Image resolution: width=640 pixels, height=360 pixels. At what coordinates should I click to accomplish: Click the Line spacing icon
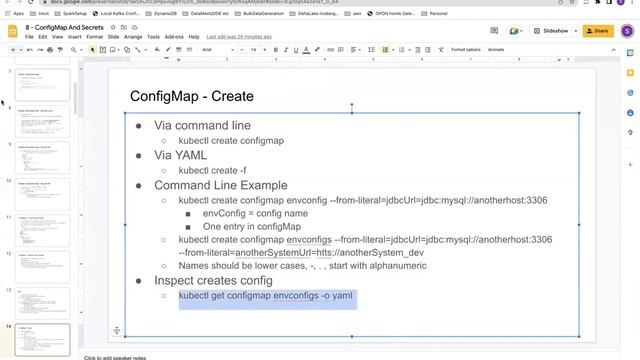click(x=371, y=50)
